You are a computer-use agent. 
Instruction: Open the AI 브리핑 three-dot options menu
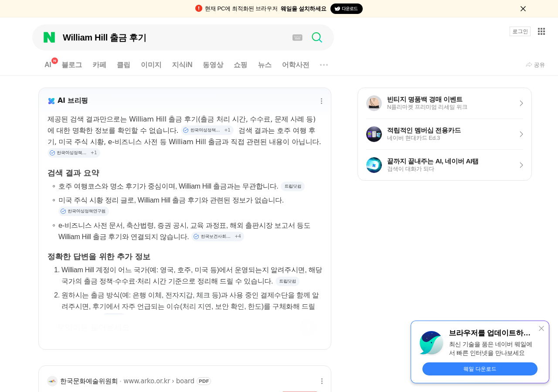[x=321, y=101]
